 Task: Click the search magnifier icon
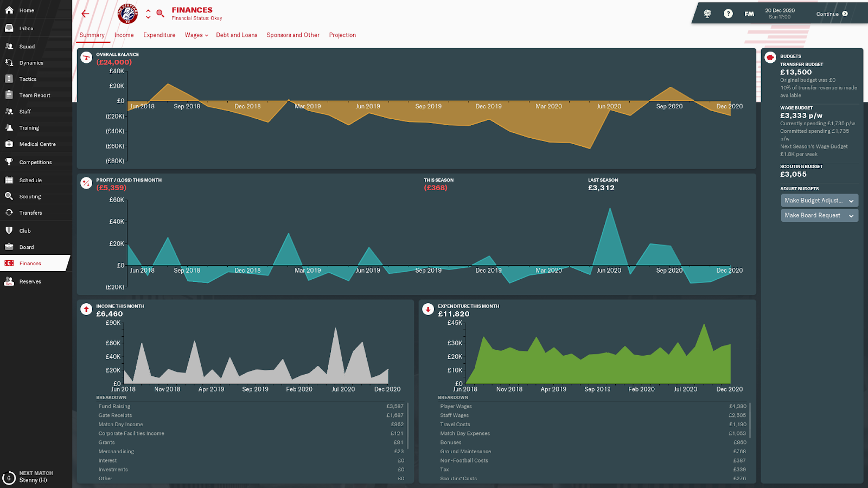click(x=160, y=14)
